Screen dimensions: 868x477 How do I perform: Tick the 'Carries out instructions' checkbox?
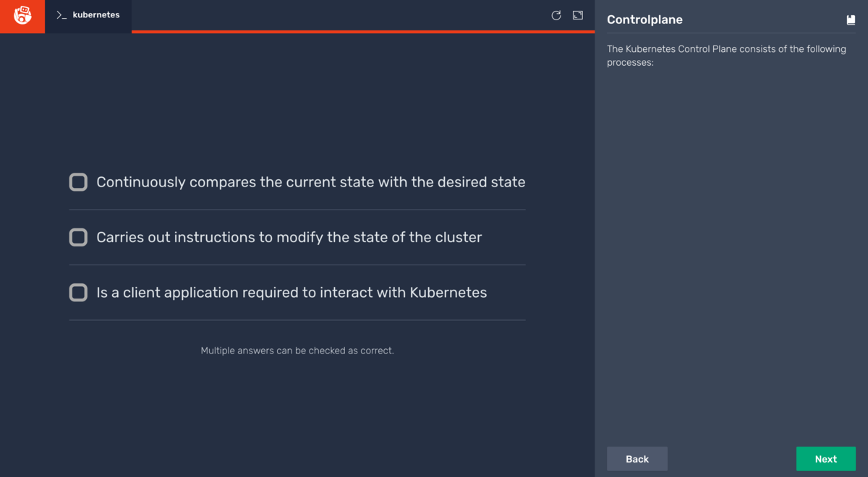coord(78,237)
